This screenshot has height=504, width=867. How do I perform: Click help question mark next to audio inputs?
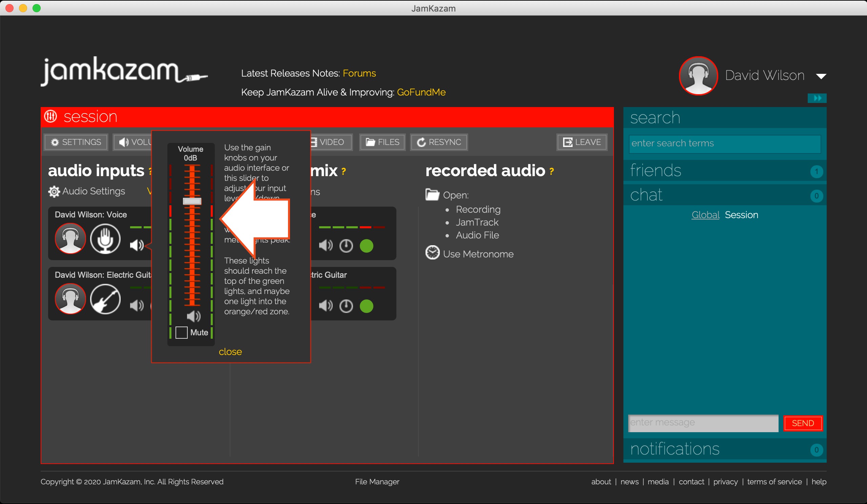pos(150,171)
